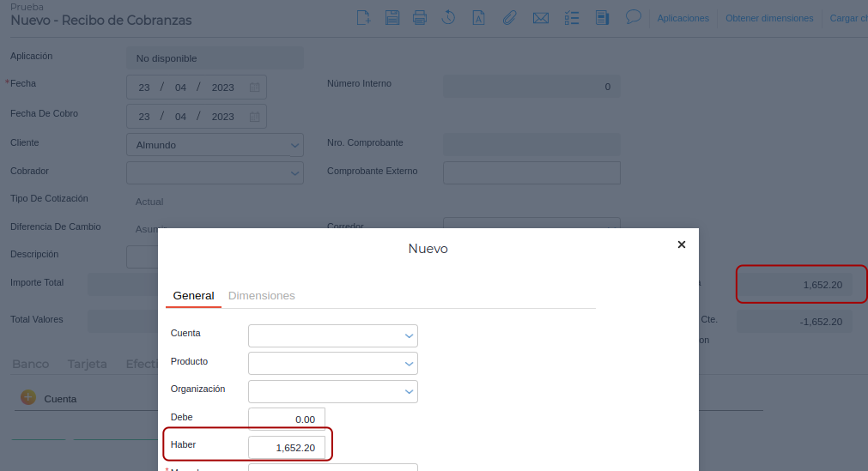Add a row with the orange plus icon
Screen dimensions: 868x471
click(28, 397)
